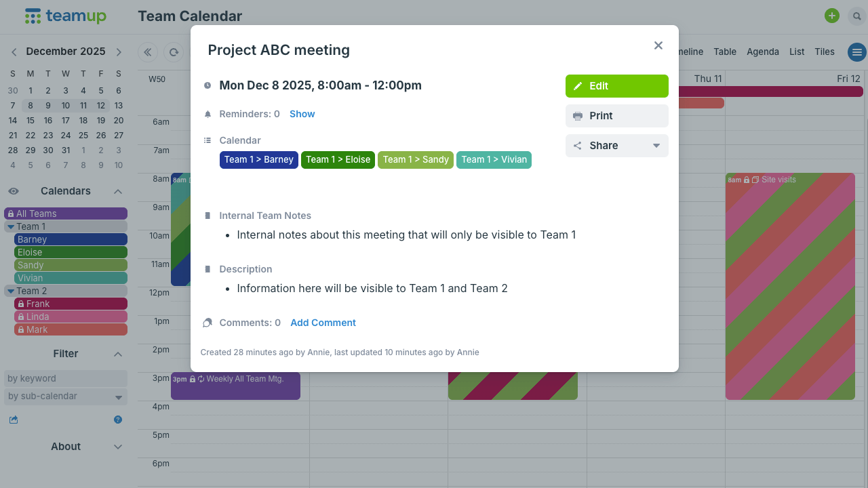Click the blue help question mark icon
The height and width of the screenshot is (488, 868).
[118, 420]
